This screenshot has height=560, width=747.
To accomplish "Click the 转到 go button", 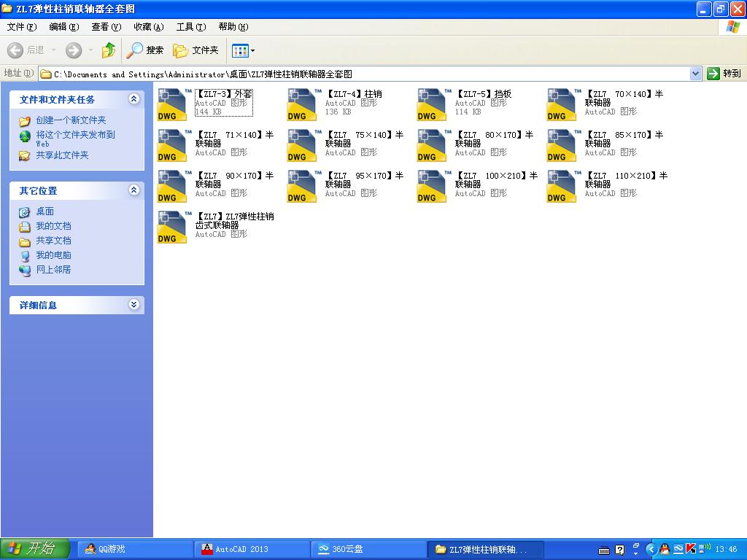I will (x=724, y=74).
